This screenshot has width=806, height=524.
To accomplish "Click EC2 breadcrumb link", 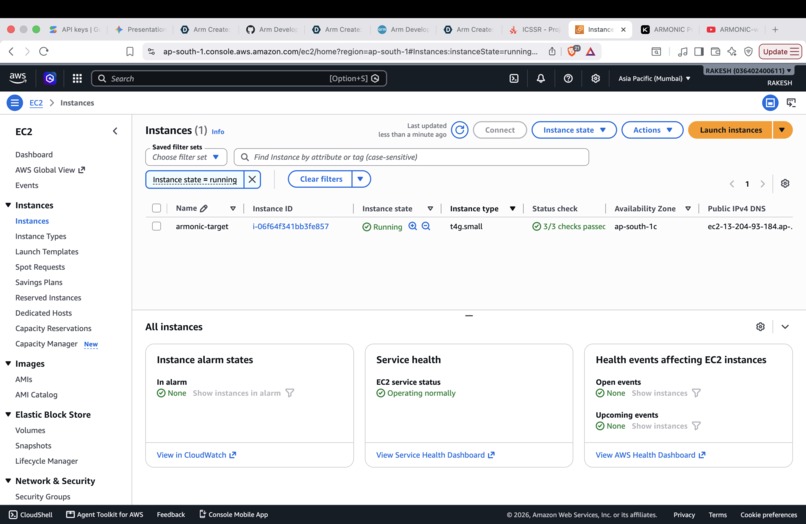I will click(x=36, y=103).
